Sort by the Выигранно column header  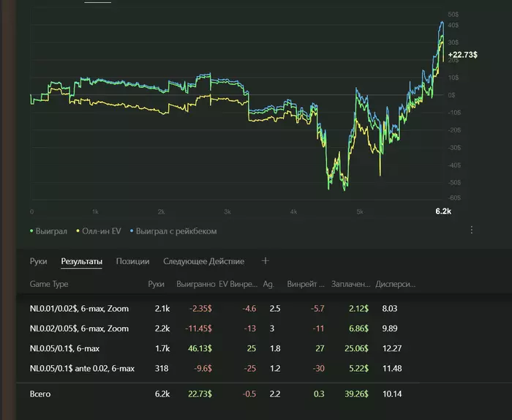click(196, 283)
